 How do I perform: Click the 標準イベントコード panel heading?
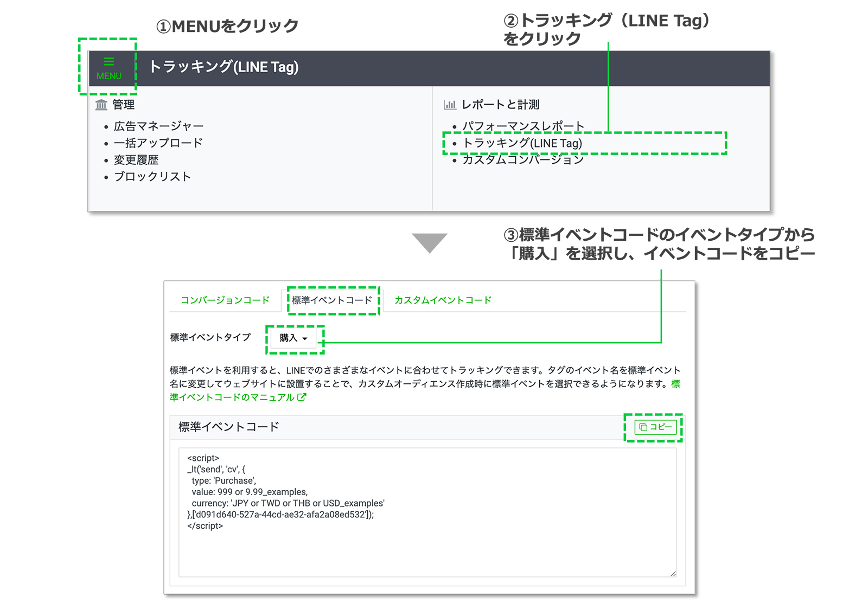click(228, 427)
